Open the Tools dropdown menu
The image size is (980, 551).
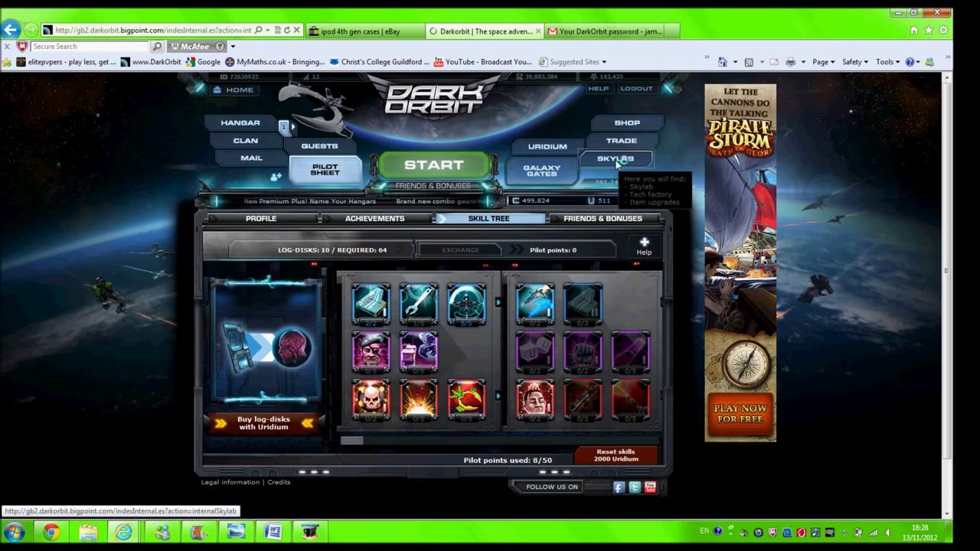pos(887,62)
